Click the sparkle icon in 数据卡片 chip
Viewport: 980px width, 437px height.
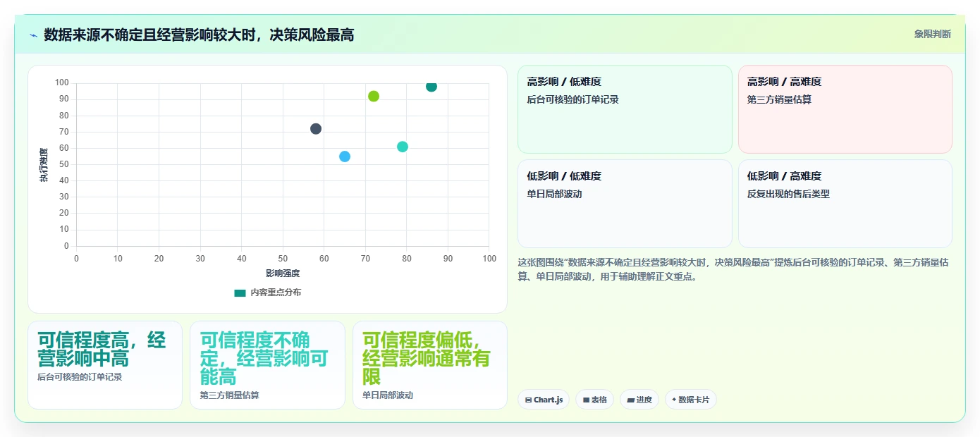point(674,400)
